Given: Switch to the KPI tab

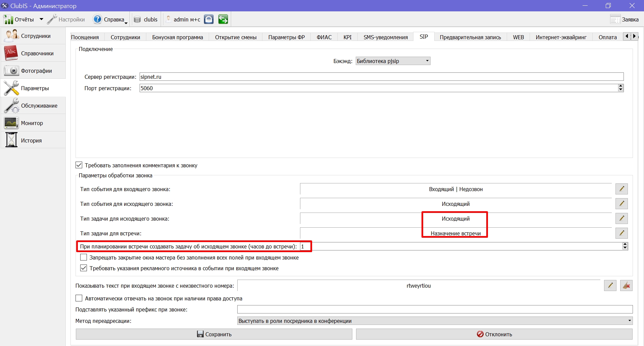Looking at the screenshot, I should click(348, 37).
